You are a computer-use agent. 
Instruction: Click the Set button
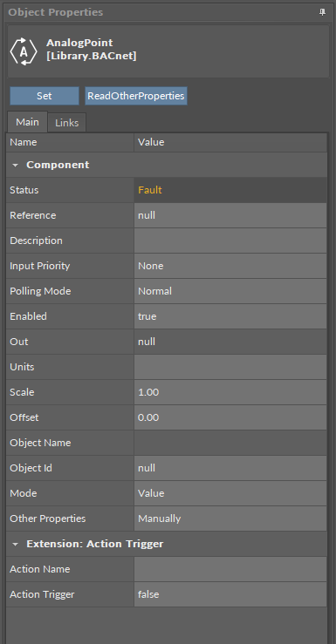(x=45, y=96)
